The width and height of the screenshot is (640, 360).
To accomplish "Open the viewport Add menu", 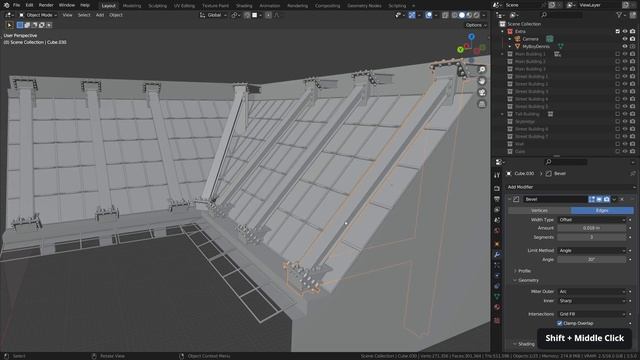I will pos(100,15).
